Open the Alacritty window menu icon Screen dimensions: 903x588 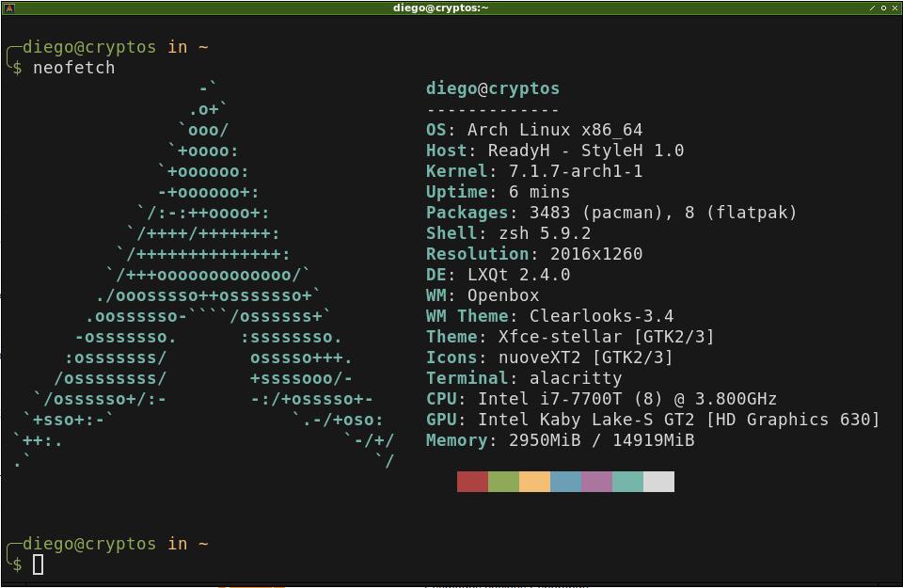pyautogui.click(x=8, y=8)
